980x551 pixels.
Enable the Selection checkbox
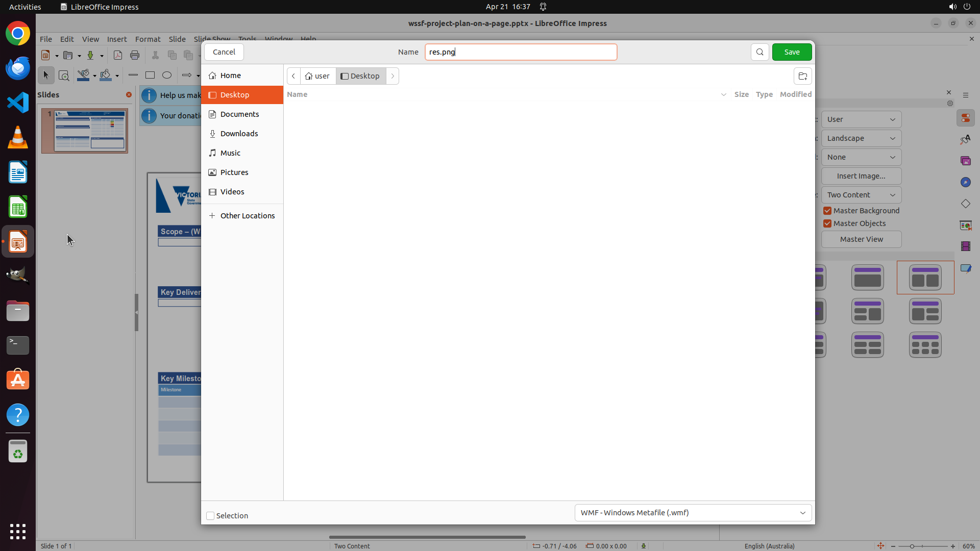(210, 516)
